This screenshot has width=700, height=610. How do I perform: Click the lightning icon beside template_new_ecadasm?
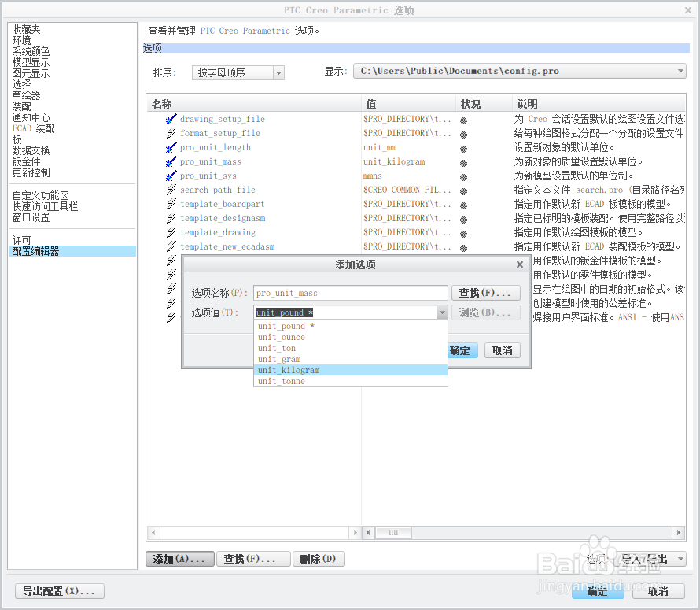click(171, 246)
